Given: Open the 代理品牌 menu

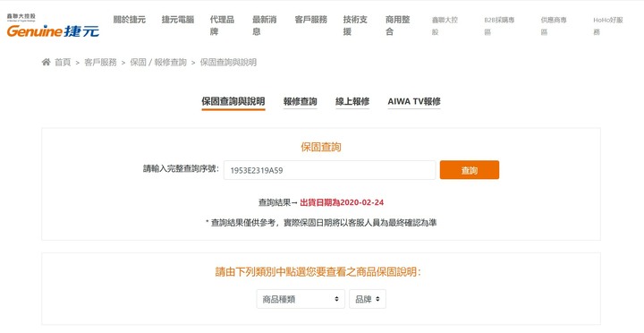Looking at the screenshot, I should tap(222, 25).
